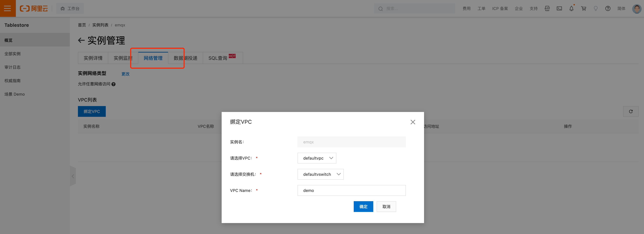Click the network access help tooltip icon
644x234 pixels.
(114, 84)
